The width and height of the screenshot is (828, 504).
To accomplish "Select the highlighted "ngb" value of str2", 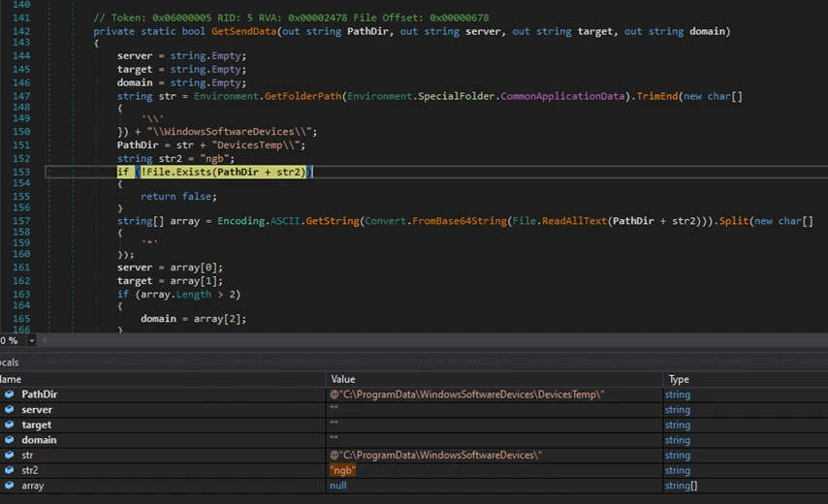I will [343, 470].
